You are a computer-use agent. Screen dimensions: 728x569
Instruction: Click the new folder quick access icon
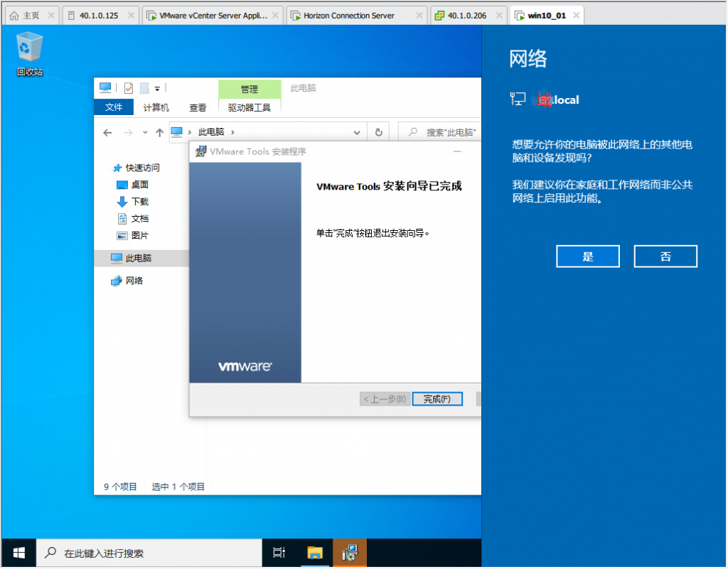(x=144, y=87)
